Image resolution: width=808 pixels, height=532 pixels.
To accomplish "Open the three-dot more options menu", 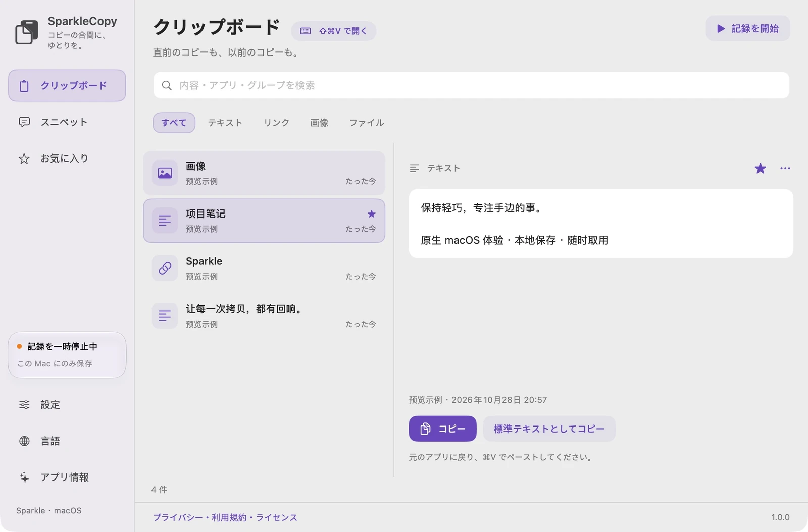I will click(785, 168).
